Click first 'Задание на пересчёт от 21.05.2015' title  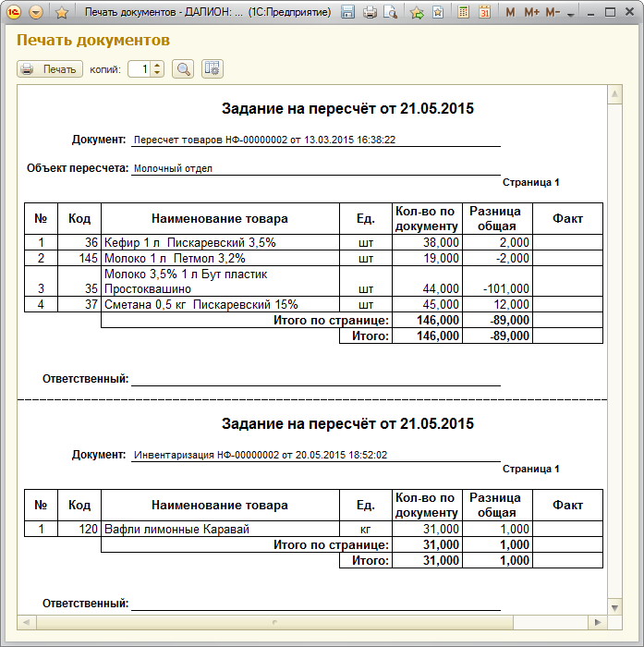pos(347,108)
